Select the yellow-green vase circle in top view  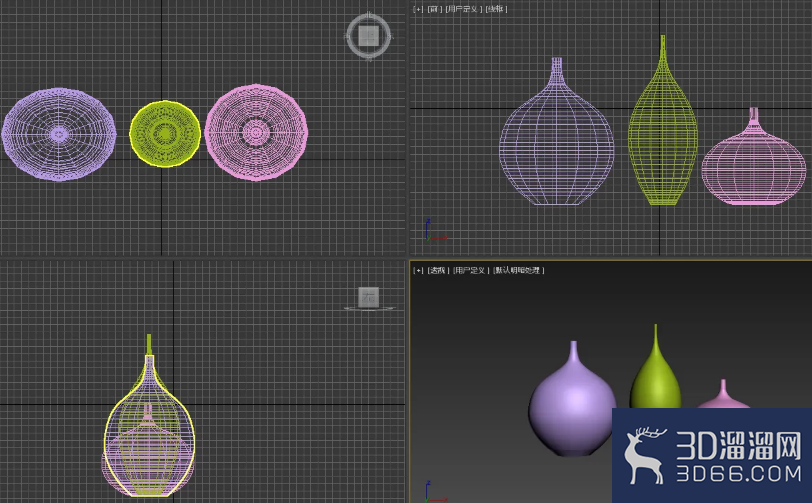(165, 134)
